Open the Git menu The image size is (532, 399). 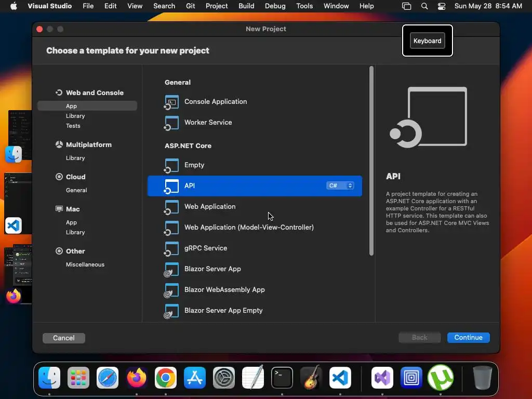point(190,6)
